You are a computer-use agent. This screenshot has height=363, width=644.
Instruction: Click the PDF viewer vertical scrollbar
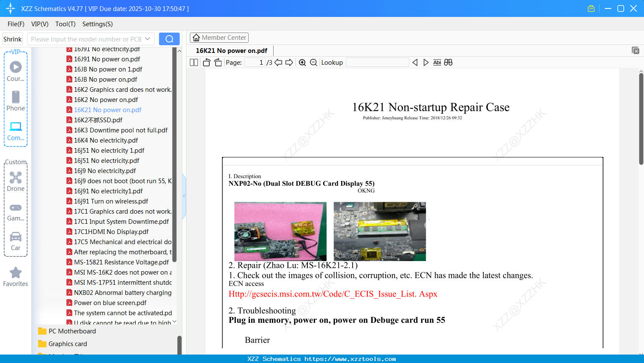(x=641, y=119)
